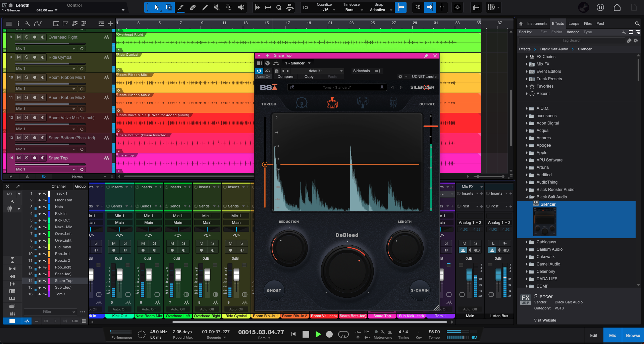Pin the Silencer plugin window
The image size is (644, 344).
pyautogui.click(x=426, y=56)
